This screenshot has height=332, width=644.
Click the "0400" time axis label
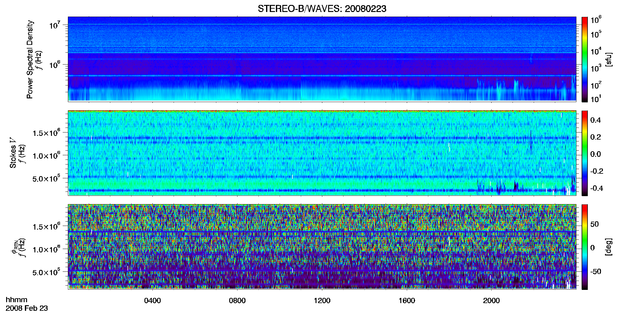[152, 301]
